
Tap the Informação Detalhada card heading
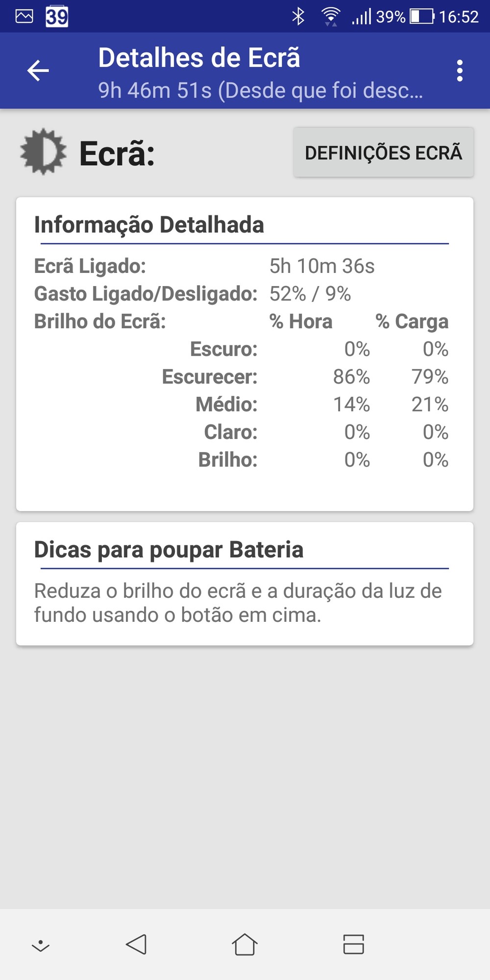[149, 225]
